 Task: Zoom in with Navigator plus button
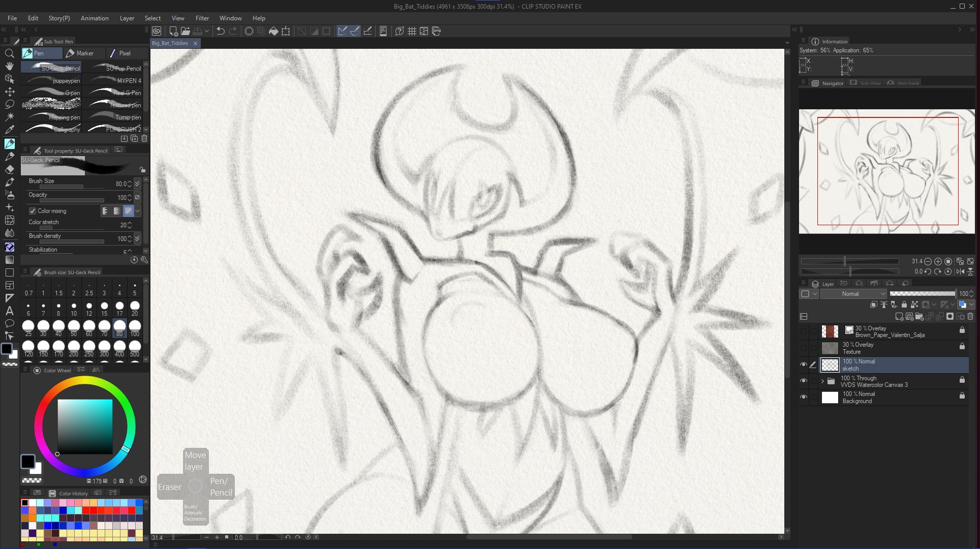pyautogui.click(x=938, y=261)
